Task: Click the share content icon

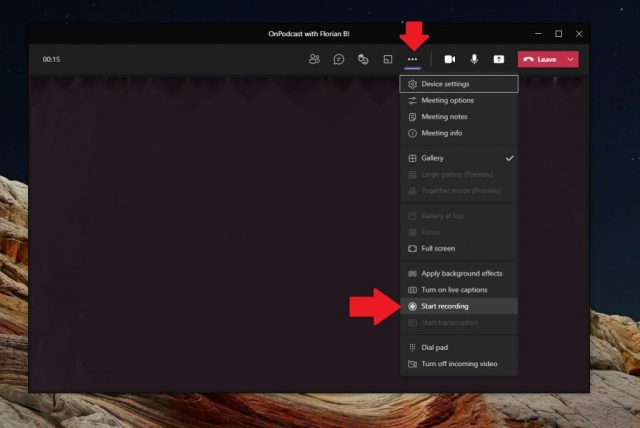Action: pyautogui.click(x=499, y=59)
